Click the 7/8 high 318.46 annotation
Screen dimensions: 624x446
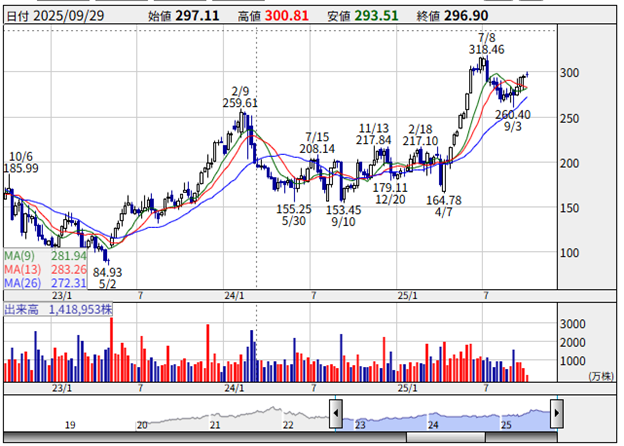tap(485, 48)
